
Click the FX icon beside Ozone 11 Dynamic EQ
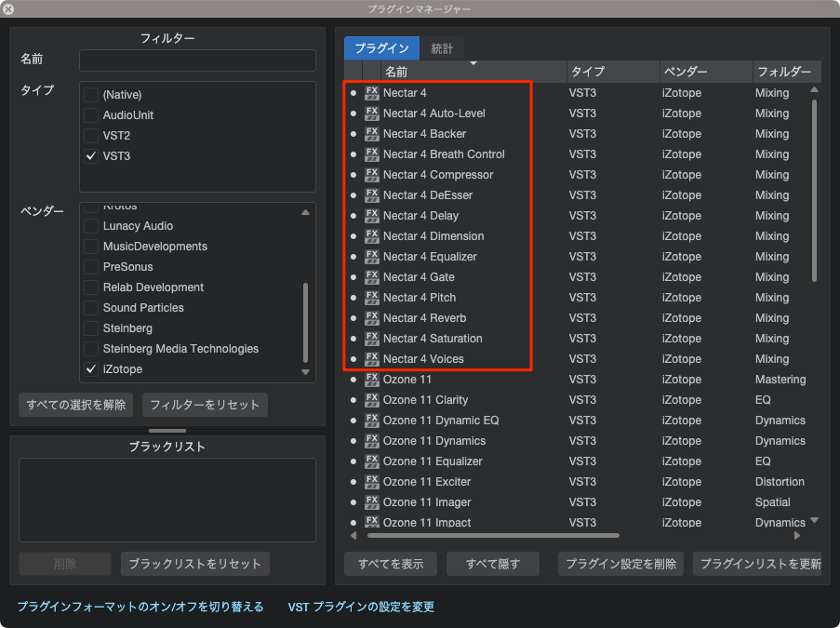point(372,421)
